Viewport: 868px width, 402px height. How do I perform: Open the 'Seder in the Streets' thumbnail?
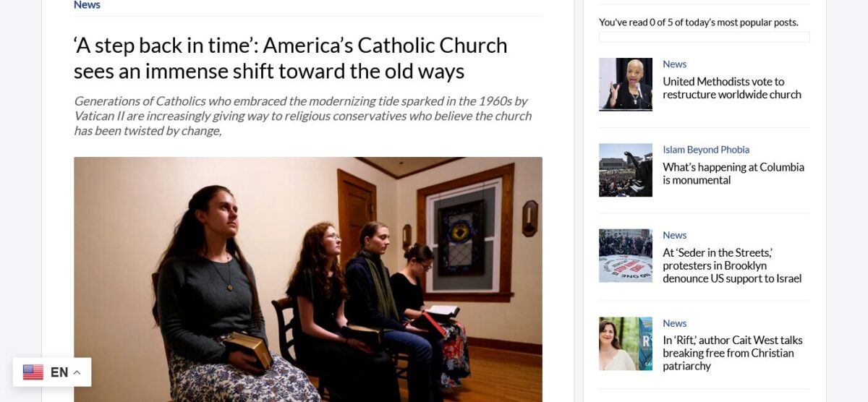pos(626,255)
